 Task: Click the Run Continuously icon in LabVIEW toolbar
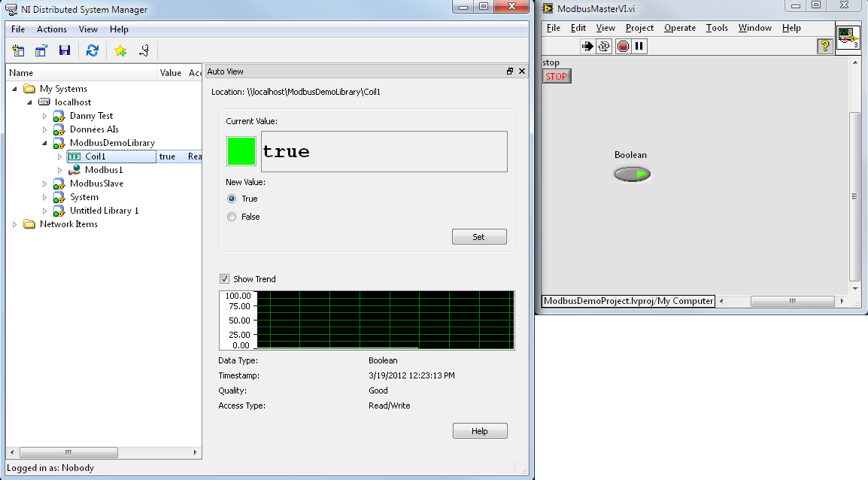tap(603, 46)
